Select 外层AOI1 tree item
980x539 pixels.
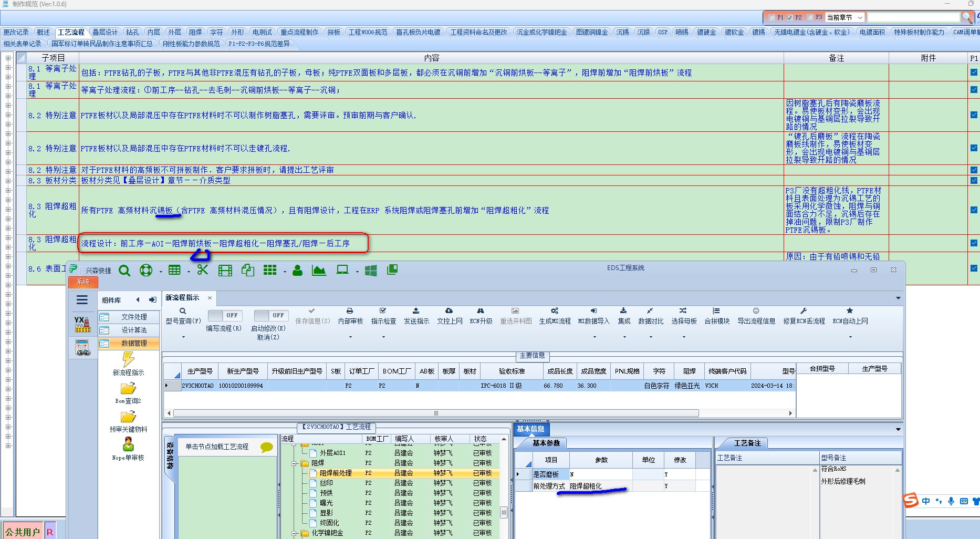point(333,453)
